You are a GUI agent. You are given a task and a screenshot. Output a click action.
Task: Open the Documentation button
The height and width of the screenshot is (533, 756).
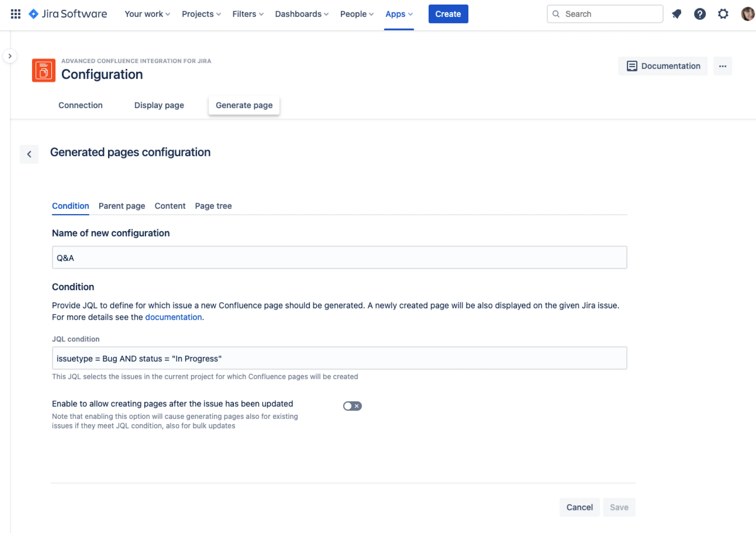tap(663, 66)
